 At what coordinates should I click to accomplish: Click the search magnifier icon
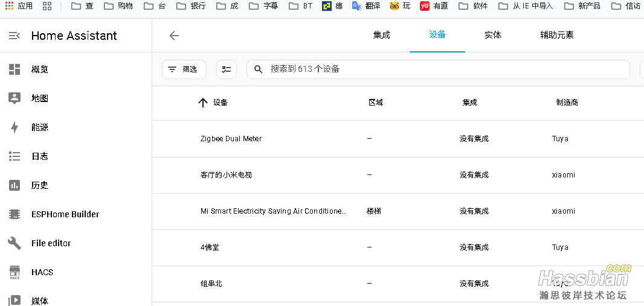[x=258, y=69]
